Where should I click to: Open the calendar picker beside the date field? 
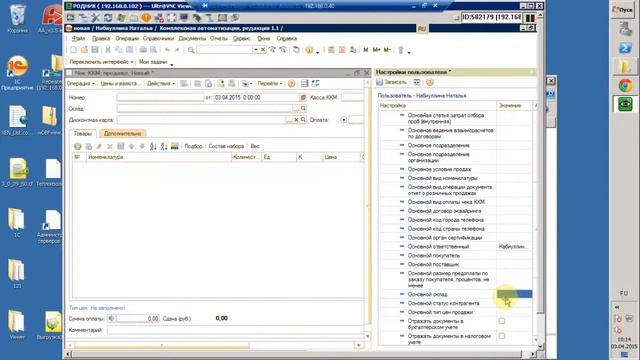(303, 98)
